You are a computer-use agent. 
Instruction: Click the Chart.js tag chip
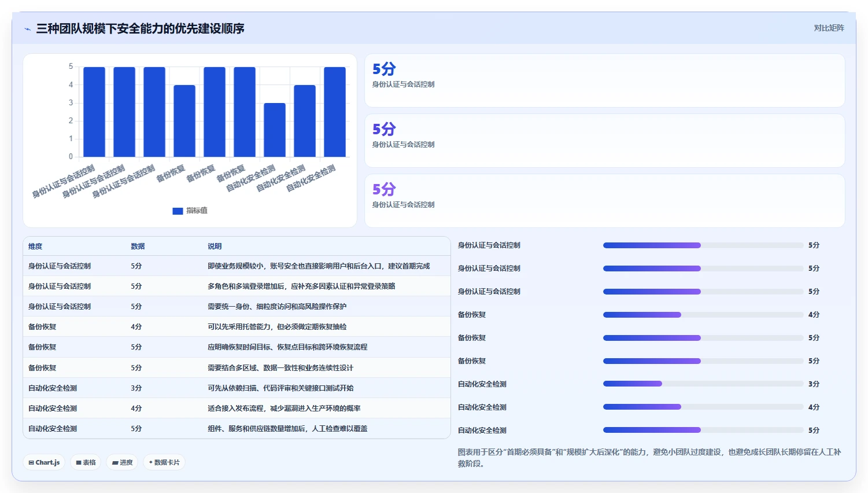click(x=44, y=462)
